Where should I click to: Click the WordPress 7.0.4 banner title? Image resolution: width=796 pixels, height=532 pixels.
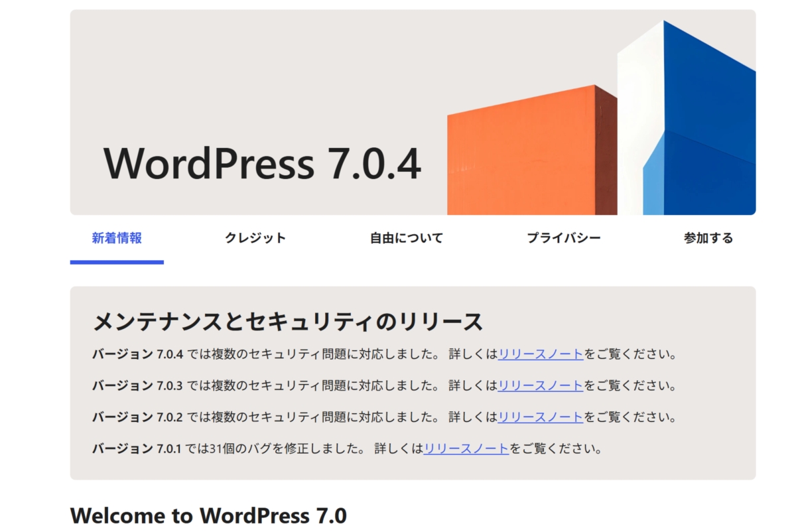click(263, 163)
